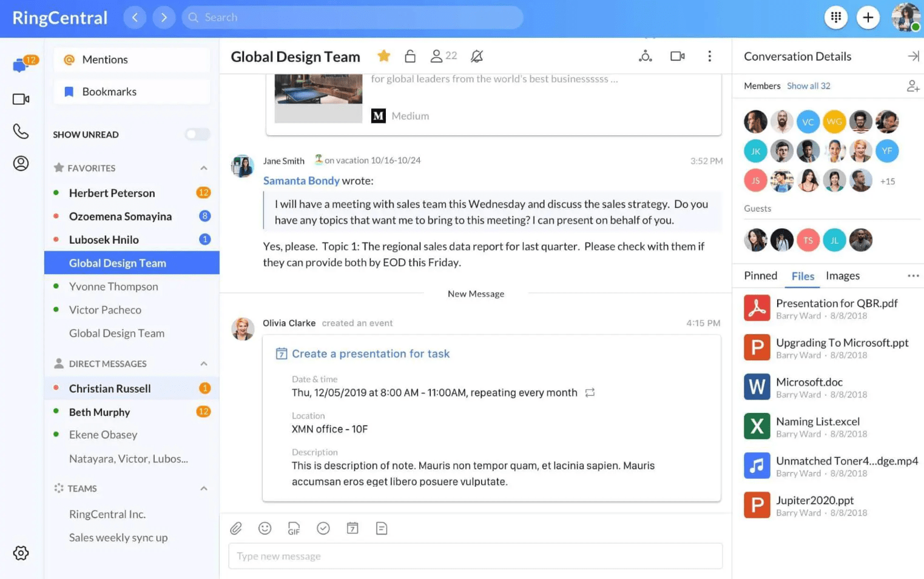Screen dimensions: 924x579
Task: Switch to the Pinned tab
Action: click(760, 276)
